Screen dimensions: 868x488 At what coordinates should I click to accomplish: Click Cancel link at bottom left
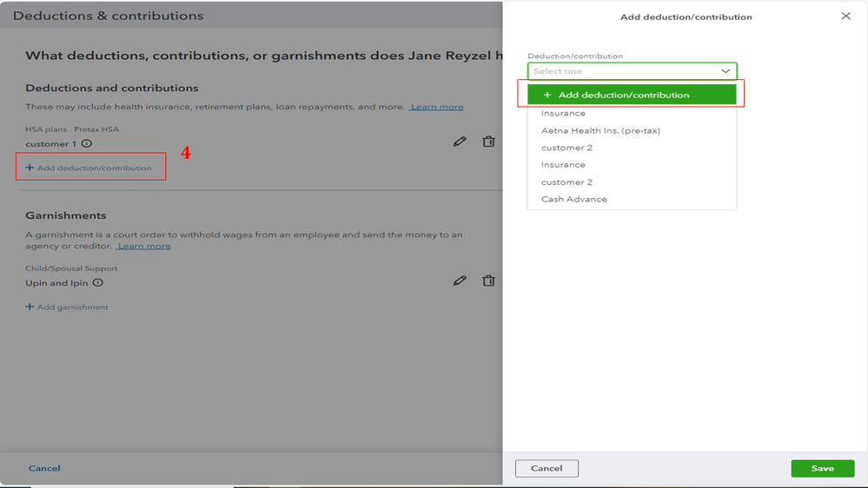[44, 468]
